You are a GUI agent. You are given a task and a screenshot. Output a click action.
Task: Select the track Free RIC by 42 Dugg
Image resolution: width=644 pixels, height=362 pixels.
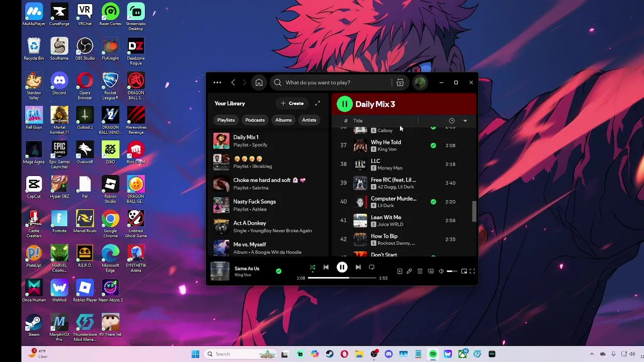[403, 183]
